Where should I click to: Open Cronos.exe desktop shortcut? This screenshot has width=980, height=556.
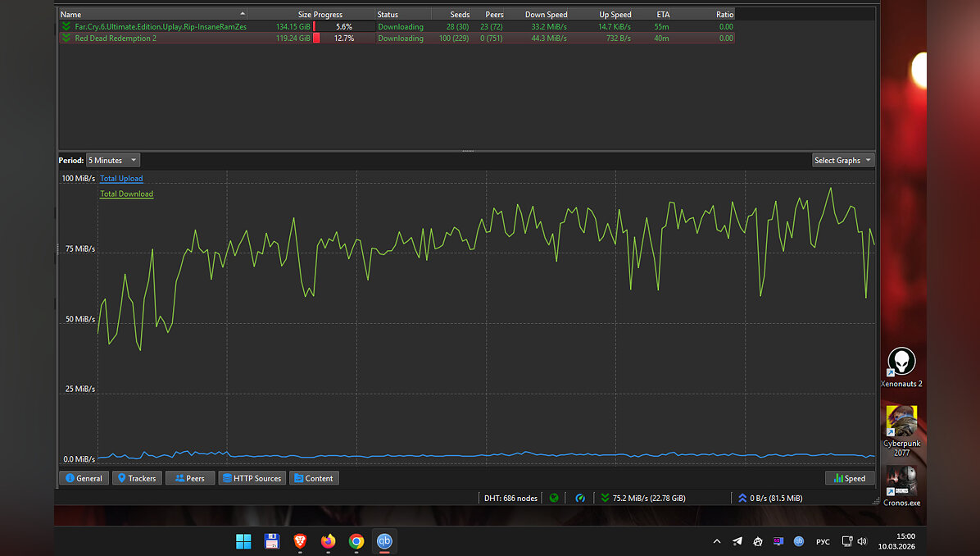click(x=901, y=486)
